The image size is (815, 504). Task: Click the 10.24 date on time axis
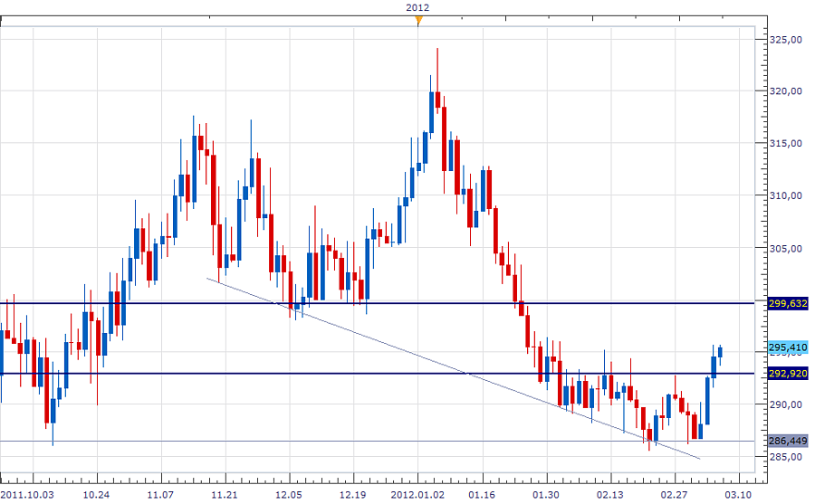click(96, 494)
